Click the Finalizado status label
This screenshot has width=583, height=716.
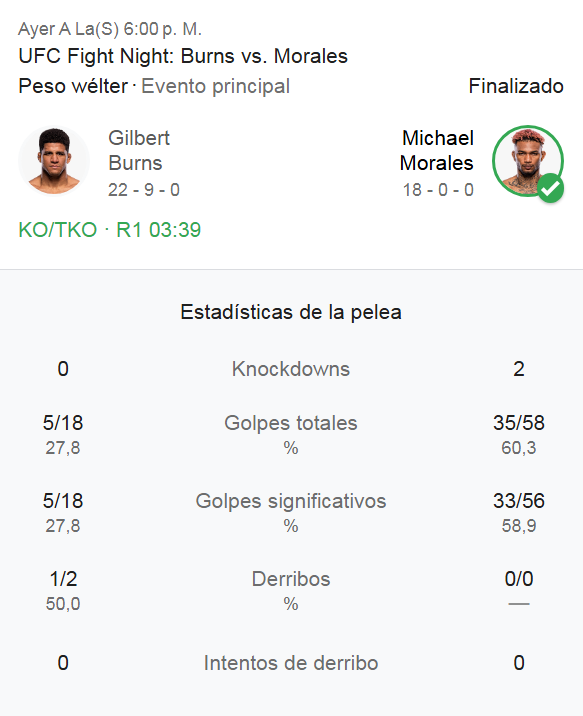(x=516, y=86)
